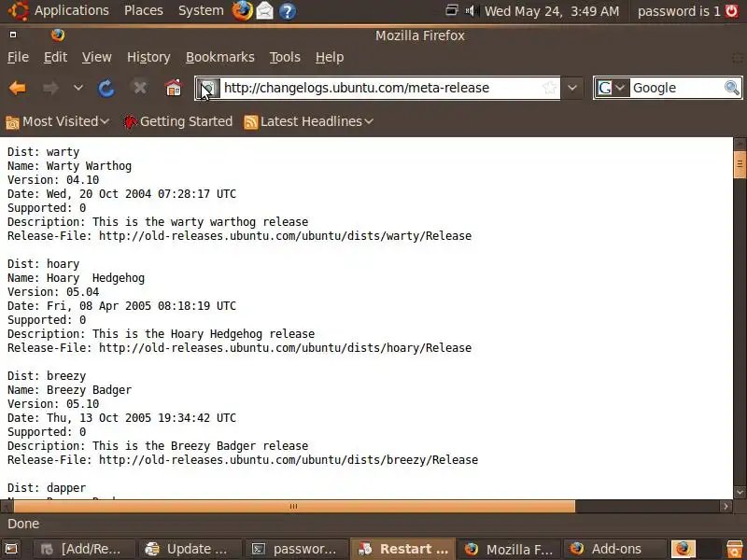Reload the current page
Viewport: 747px width, 560px height.
pyautogui.click(x=106, y=88)
